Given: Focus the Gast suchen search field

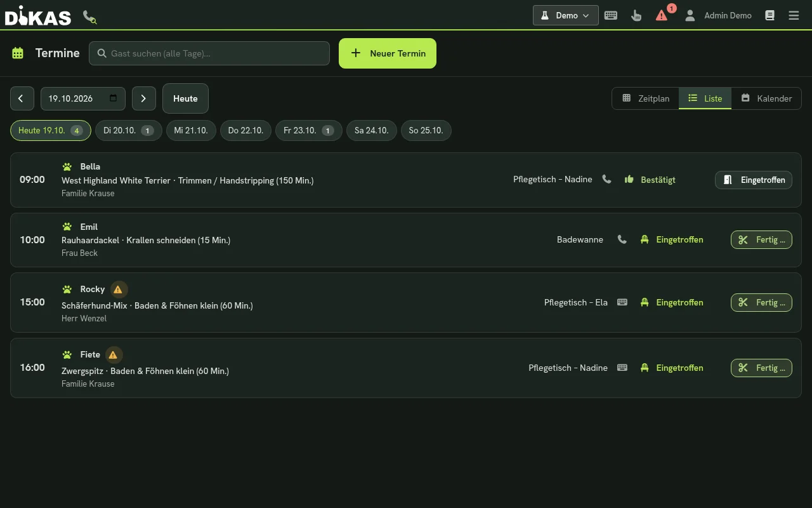Looking at the screenshot, I should [209, 53].
